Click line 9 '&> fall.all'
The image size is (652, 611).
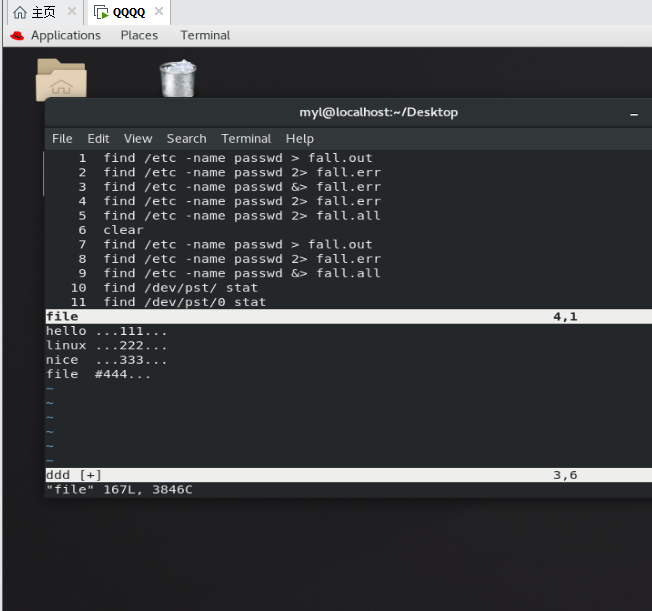pyautogui.click(x=336, y=273)
